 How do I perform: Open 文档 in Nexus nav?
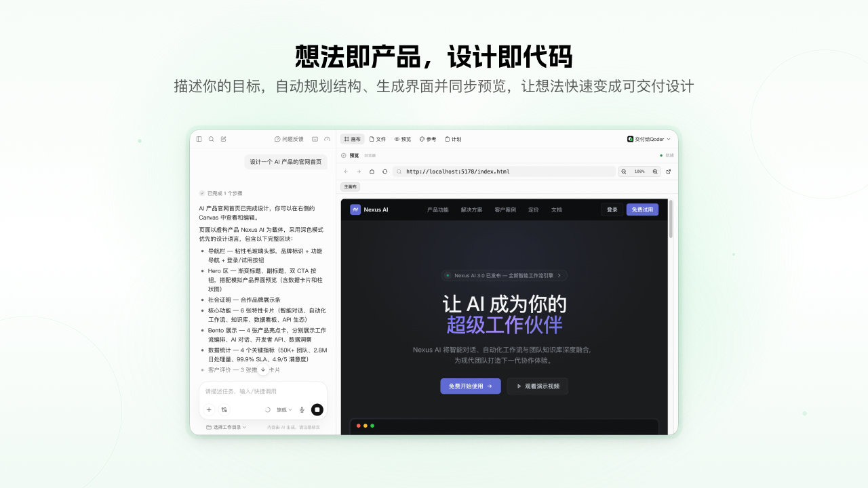coord(557,209)
